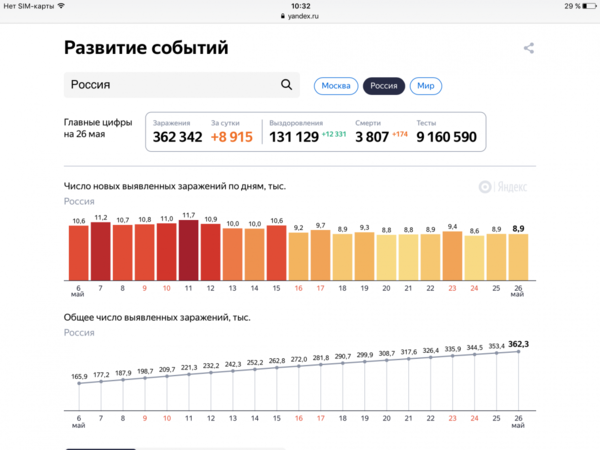Click line chart point labeled 344,5
600x450 pixels.
pos(474,354)
